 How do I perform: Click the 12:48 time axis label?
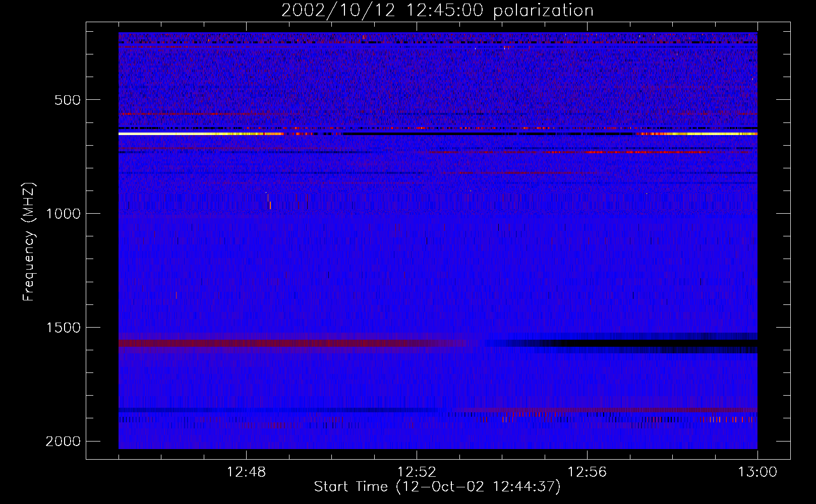[x=246, y=472]
